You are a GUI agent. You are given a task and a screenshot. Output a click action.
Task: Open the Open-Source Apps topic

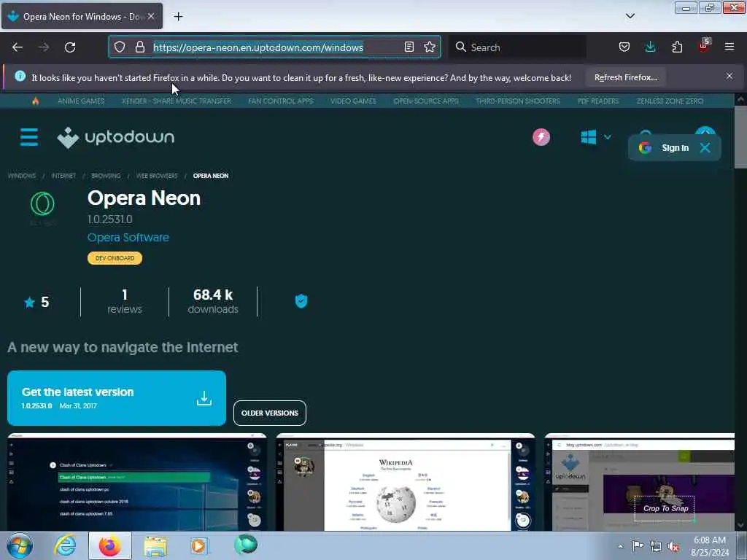click(x=426, y=101)
